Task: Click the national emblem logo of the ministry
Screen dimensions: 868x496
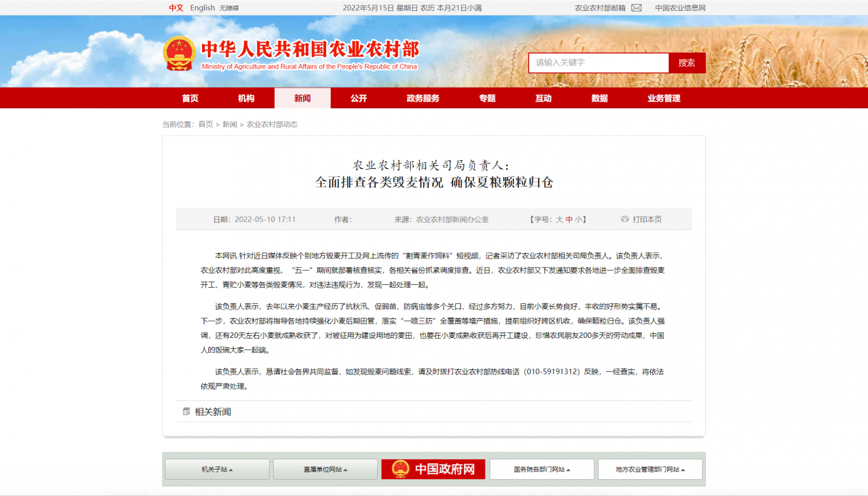Action: pos(178,54)
